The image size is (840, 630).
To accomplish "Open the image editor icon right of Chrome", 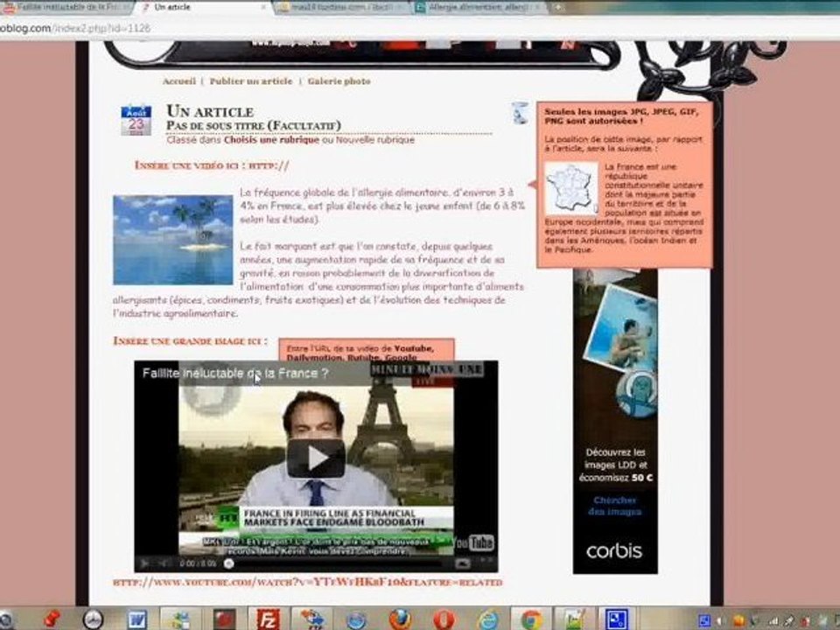I will (572, 619).
